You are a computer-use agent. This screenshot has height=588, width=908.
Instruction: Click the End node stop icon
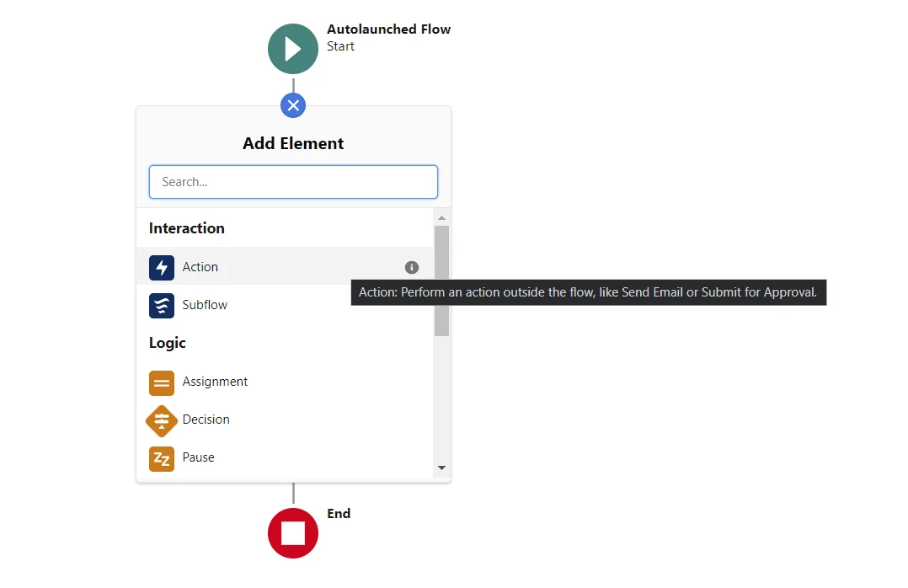point(293,533)
